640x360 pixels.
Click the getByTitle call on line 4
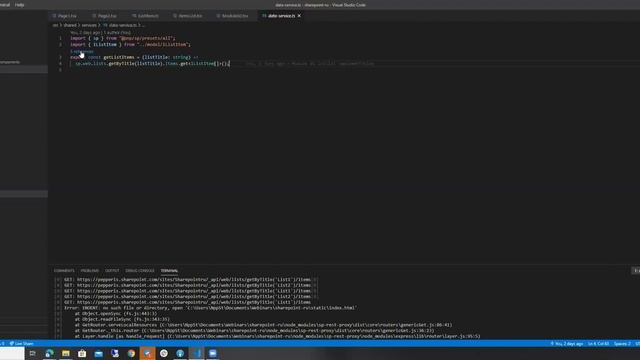122,64
